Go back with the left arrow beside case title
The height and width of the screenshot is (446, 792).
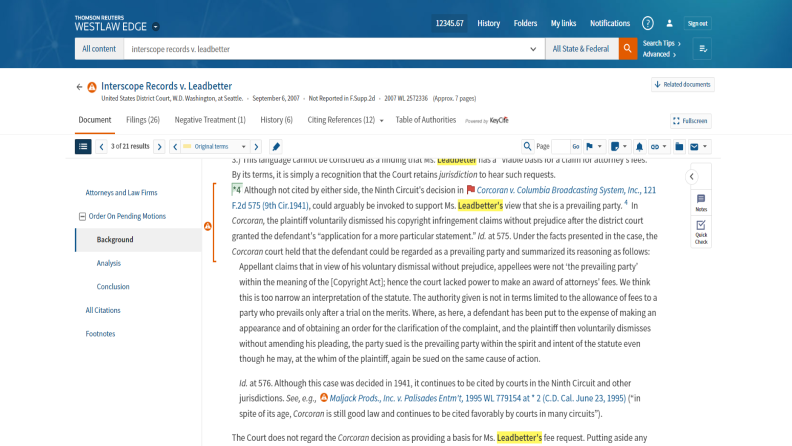coord(79,87)
